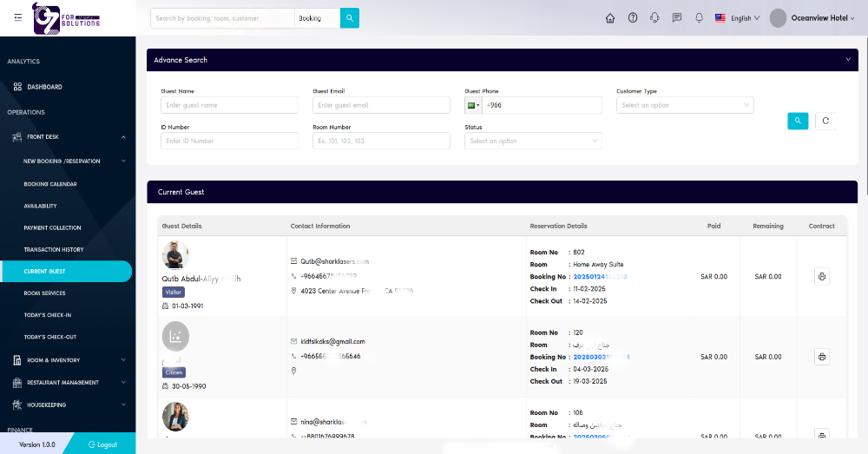Click the home icon in top bar

[610, 18]
